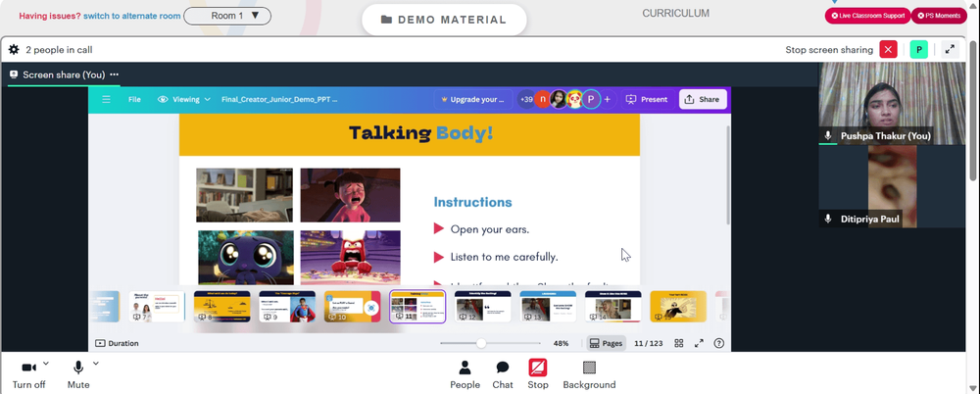Select slide 14 thumbnail
The image size is (980, 394).
[613, 307]
